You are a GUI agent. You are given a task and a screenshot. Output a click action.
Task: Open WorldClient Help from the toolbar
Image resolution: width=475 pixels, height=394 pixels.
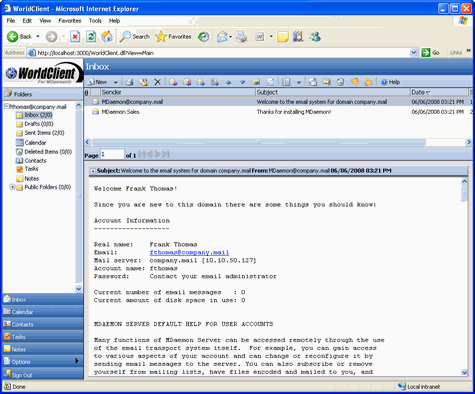pyautogui.click(x=391, y=82)
